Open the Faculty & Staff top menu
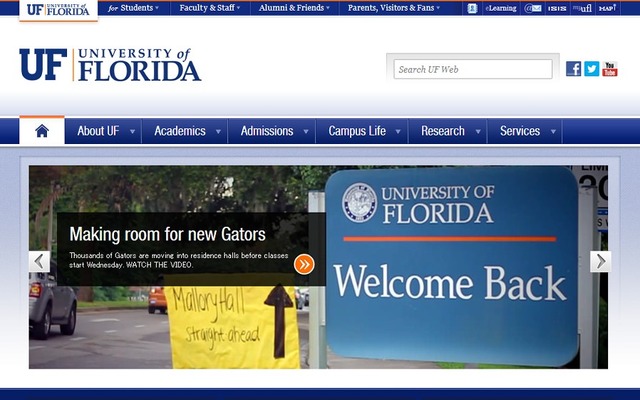 210,8
